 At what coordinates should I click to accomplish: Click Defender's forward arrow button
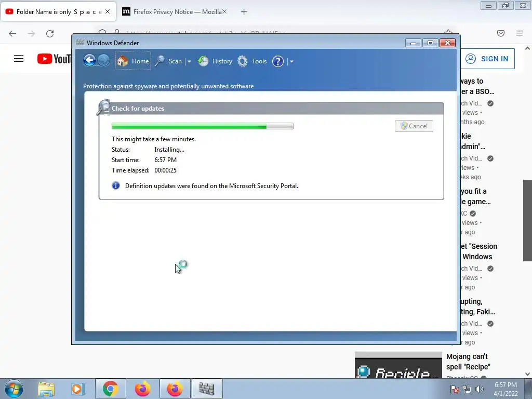[104, 61]
